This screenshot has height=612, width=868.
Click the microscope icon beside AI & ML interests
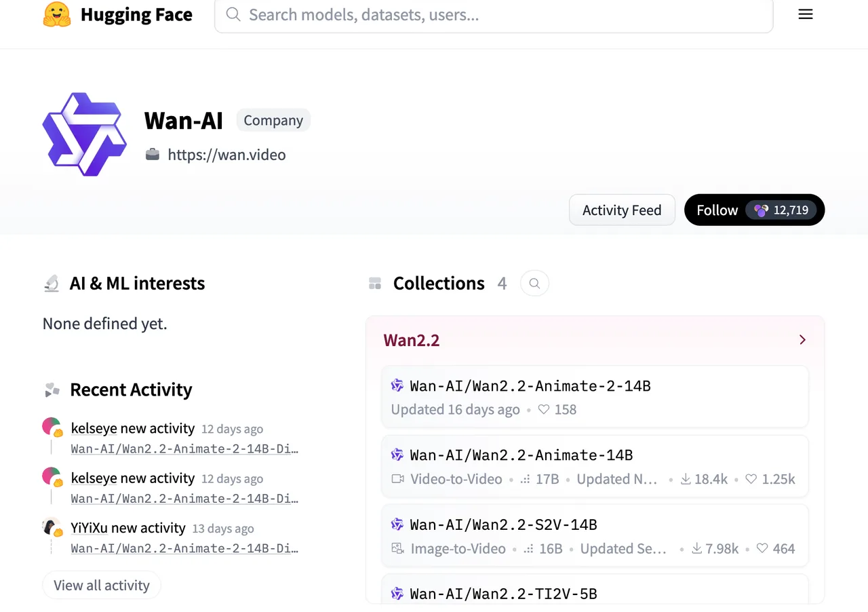(x=52, y=284)
